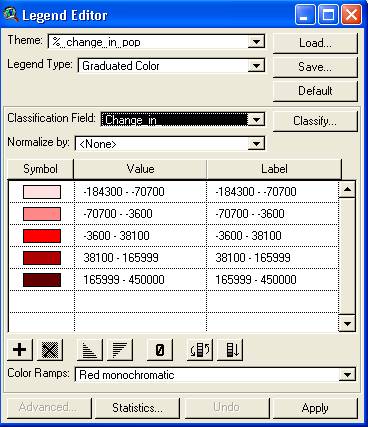
Task: Open the Classification Field dropdown
Action: (x=256, y=120)
